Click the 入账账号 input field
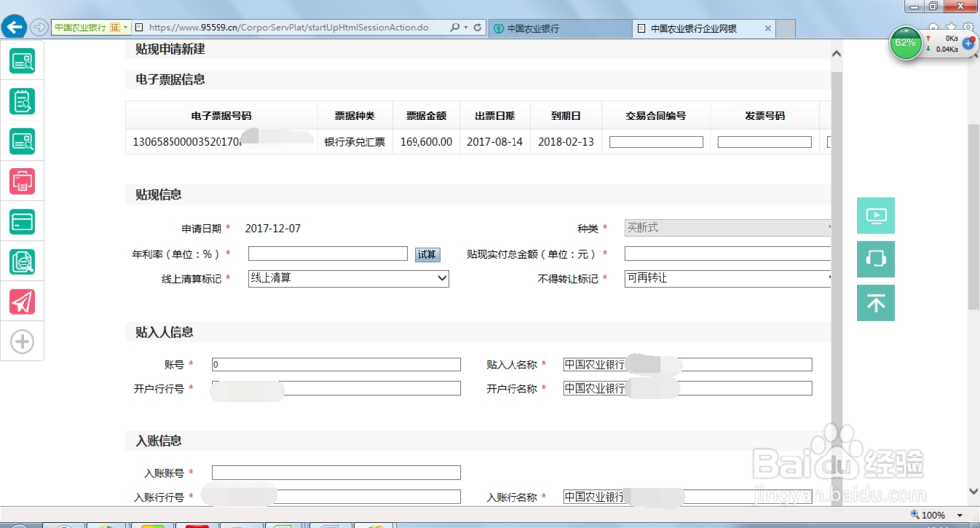This screenshot has width=980, height=528. tap(335, 472)
